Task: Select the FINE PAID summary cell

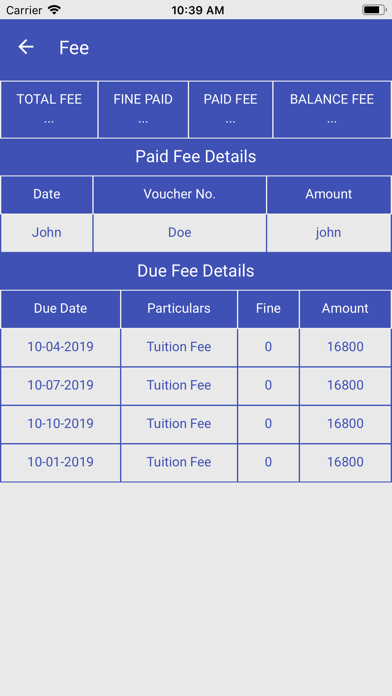Action: 143,109
